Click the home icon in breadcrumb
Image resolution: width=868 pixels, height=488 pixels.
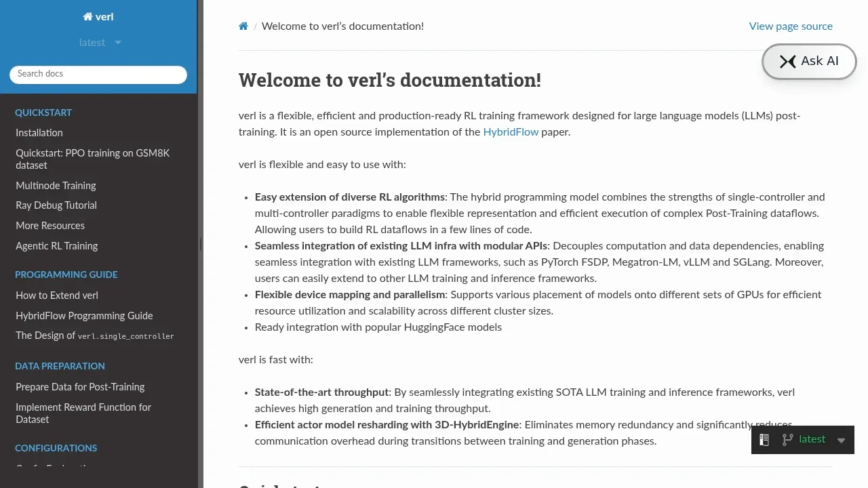[x=243, y=26]
